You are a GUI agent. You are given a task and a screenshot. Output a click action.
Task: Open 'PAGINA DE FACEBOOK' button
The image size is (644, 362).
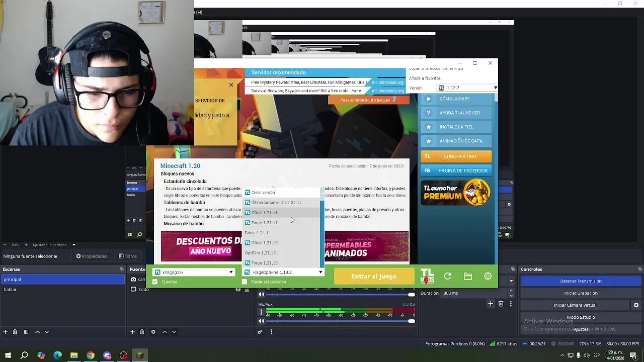456,170
